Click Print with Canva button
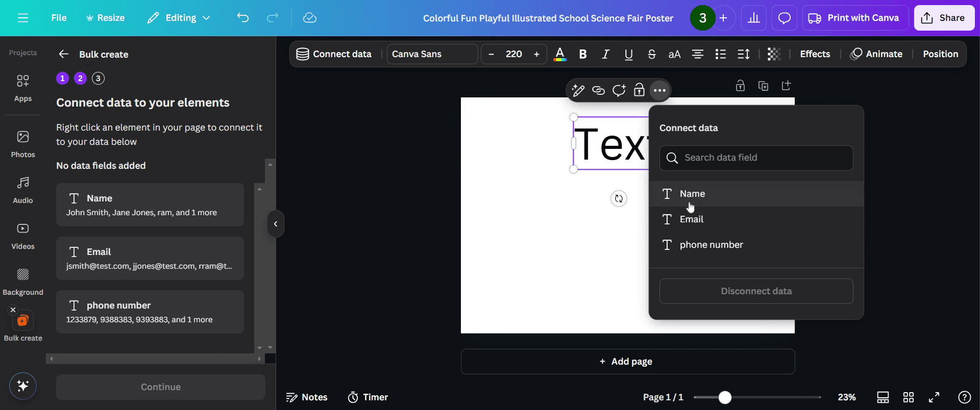 tap(855, 18)
